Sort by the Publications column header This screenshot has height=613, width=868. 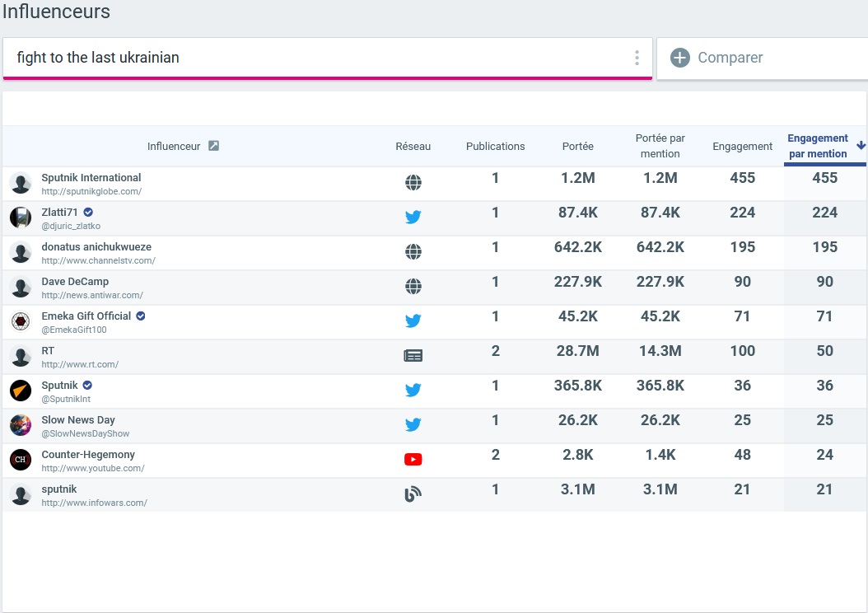[496, 146]
